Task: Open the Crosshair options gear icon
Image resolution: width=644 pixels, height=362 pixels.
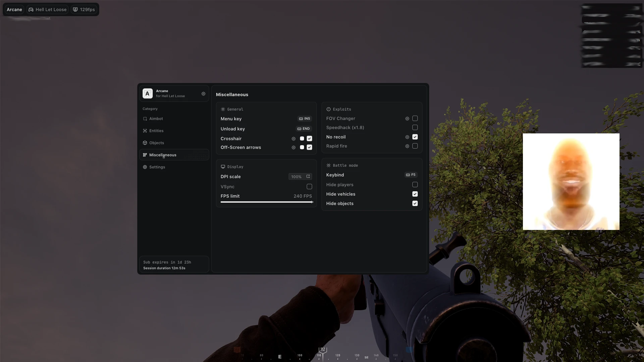Action: click(x=293, y=139)
